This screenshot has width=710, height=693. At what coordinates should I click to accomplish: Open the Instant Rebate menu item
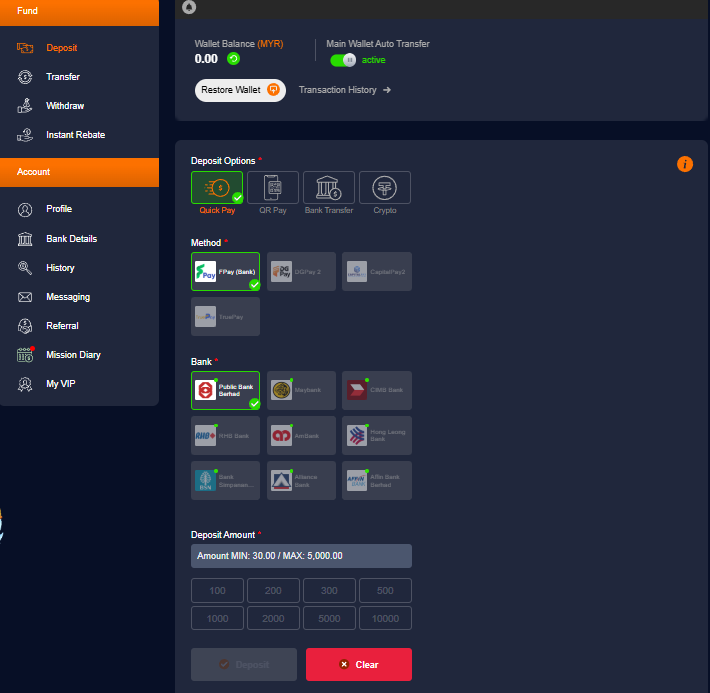tap(75, 135)
